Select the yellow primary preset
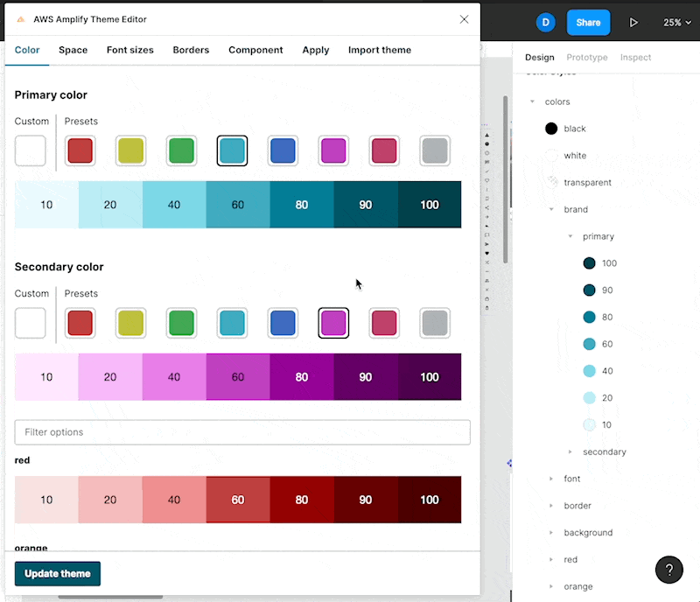700x602 pixels. coord(130,150)
